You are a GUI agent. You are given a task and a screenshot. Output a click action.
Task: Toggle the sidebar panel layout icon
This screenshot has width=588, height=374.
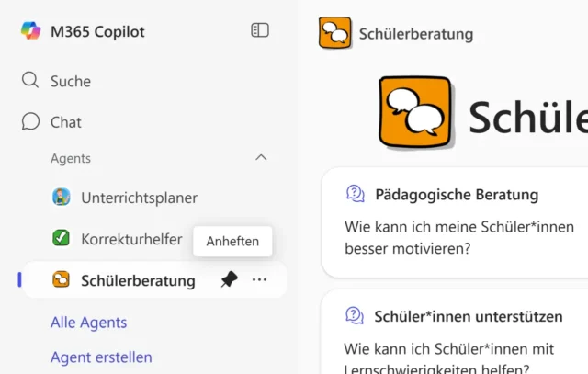(260, 30)
